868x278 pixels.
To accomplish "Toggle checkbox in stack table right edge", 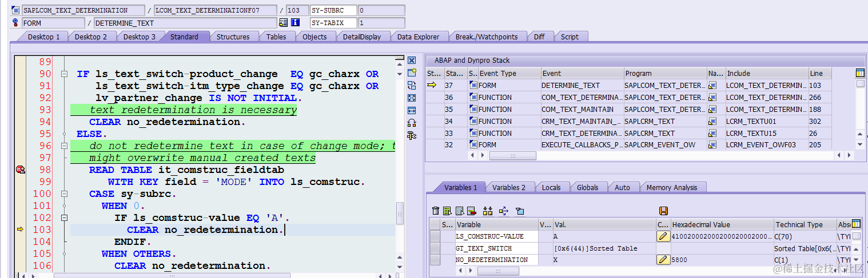I will pyautogui.click(x=860, y=84).
